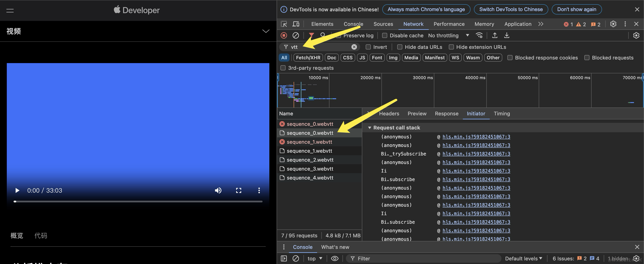Switch to the Performance panel tab

449,24
